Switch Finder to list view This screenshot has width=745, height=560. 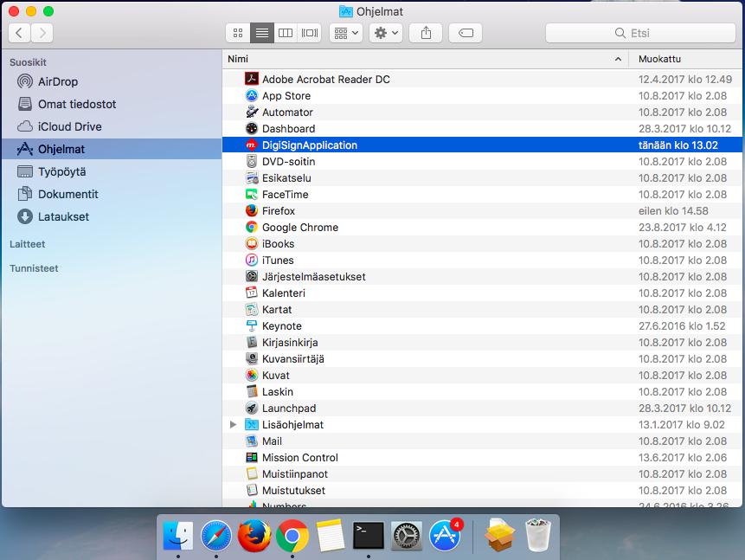pos(262,33)
